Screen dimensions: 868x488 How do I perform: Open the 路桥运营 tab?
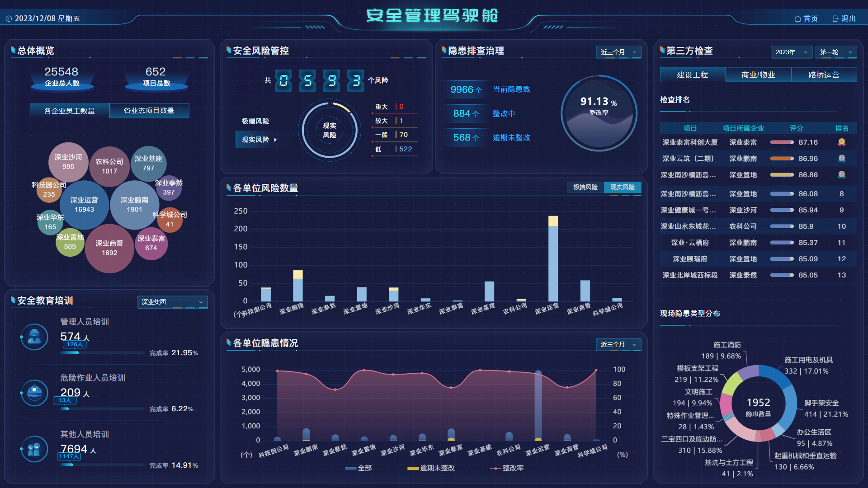pos(824,75)
